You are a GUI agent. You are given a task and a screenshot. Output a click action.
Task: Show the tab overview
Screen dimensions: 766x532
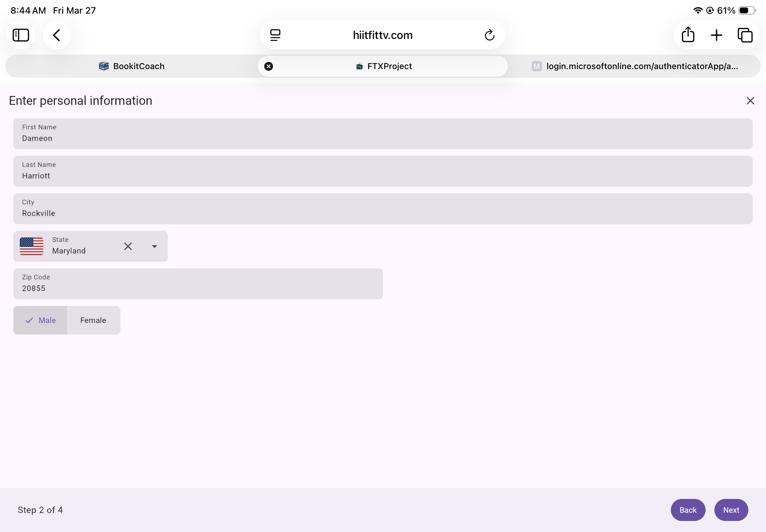pyautogui.click(x=745, y=35)
